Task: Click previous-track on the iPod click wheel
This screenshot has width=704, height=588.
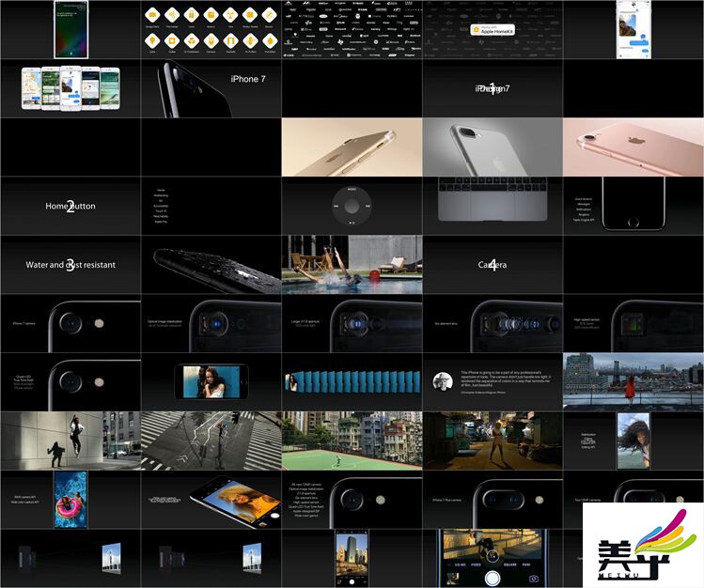Action: pos(336,207)
